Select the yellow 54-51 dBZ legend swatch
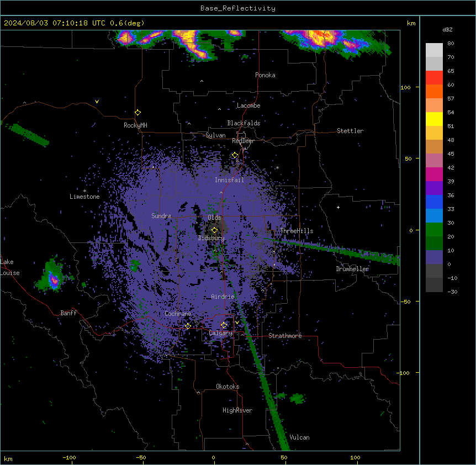Screen dimensions: 476x465 (x=434, y=119)
